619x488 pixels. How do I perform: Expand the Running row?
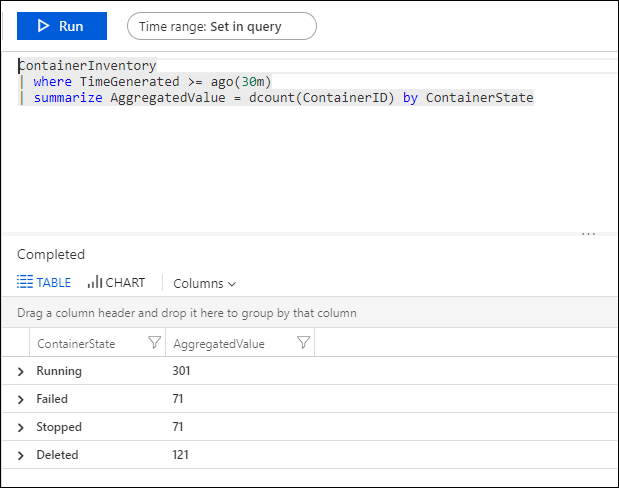pyautogui.click(x=21, y=372)
